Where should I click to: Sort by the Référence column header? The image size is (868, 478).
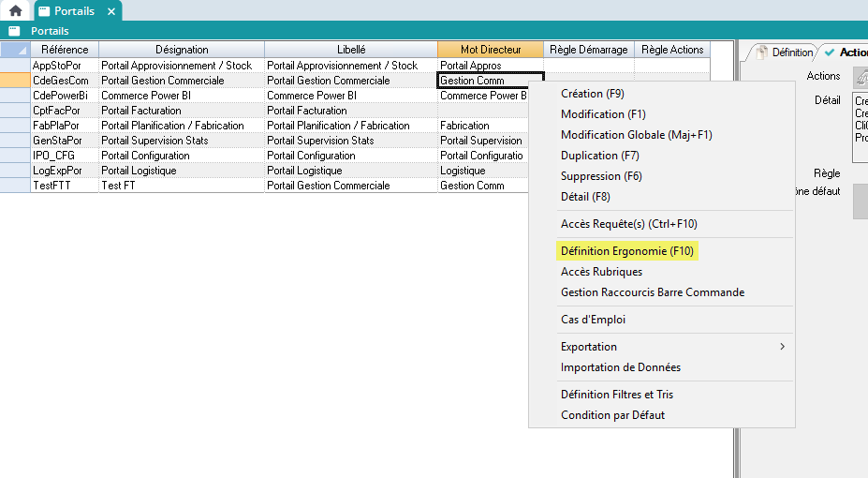click(65, 50)
